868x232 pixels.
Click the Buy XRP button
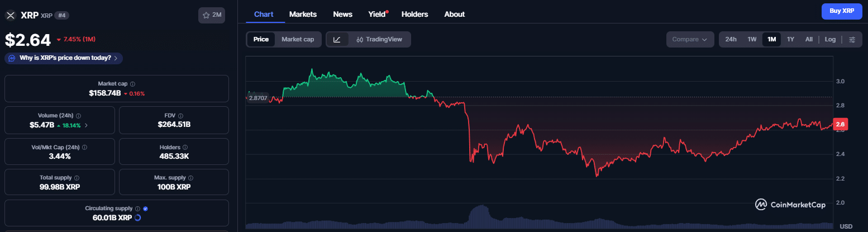tap(841, 11)
